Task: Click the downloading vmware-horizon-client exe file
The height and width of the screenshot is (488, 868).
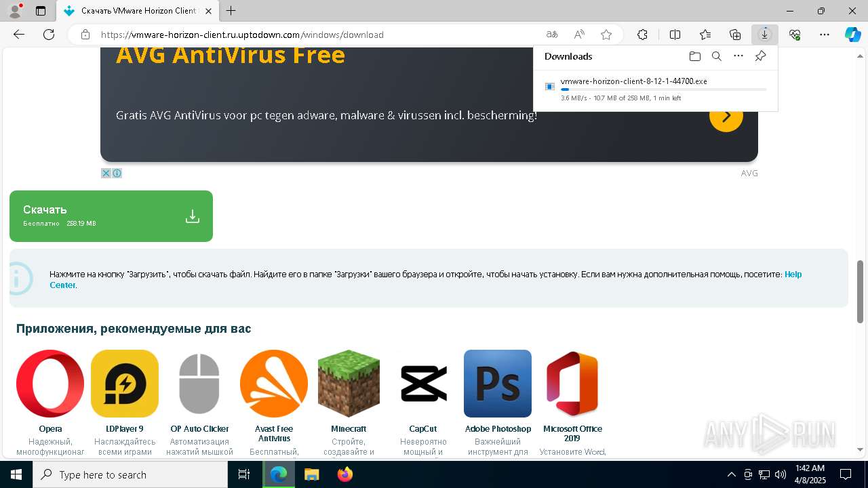Action: pyautogui.click(x=633, y=81)
